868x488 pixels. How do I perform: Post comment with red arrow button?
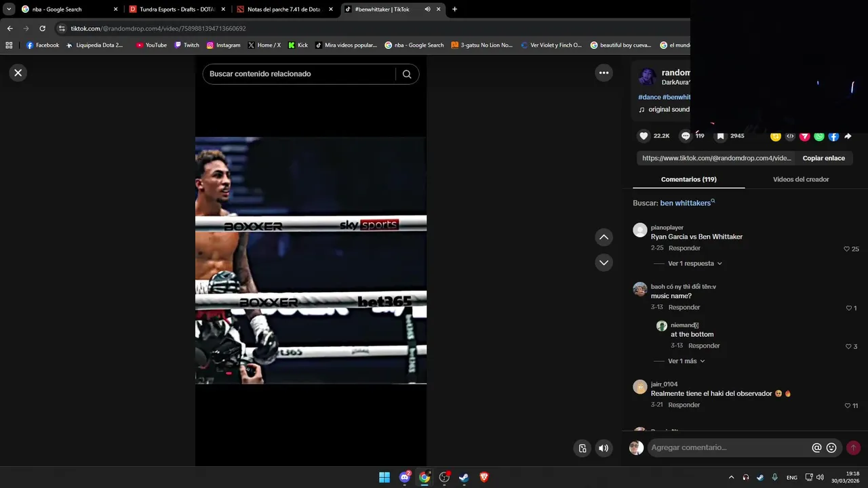pos(853,447)
